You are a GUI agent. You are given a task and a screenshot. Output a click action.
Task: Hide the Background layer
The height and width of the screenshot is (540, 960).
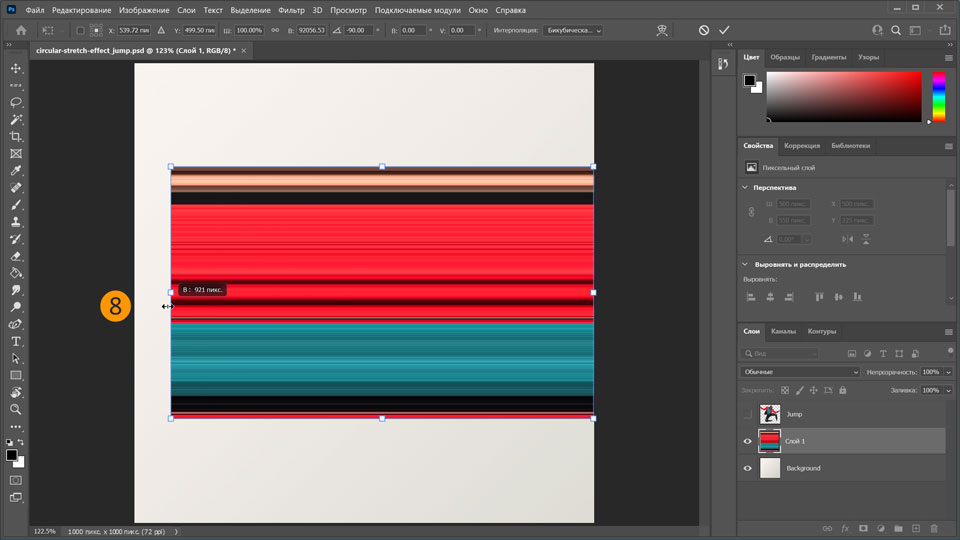coord(747,468)
